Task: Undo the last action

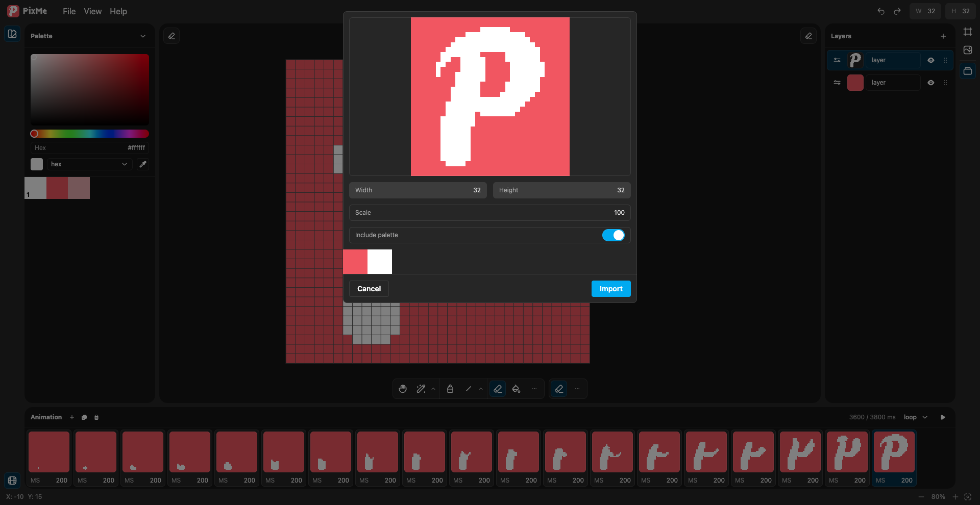Action: pos(881,11)
